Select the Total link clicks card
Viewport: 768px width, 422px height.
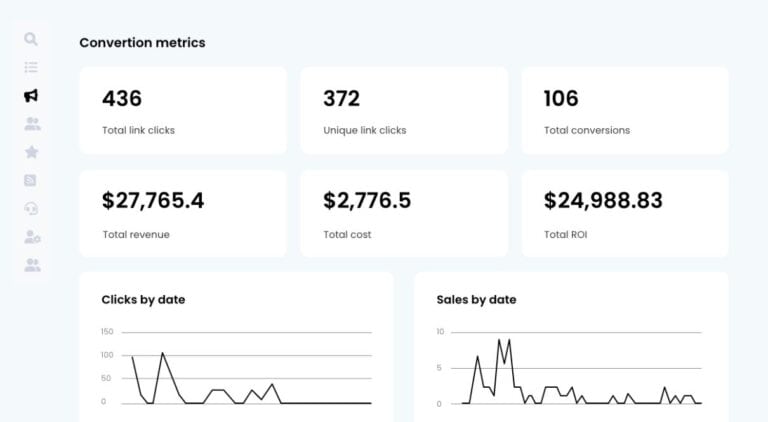pos(183,111)
